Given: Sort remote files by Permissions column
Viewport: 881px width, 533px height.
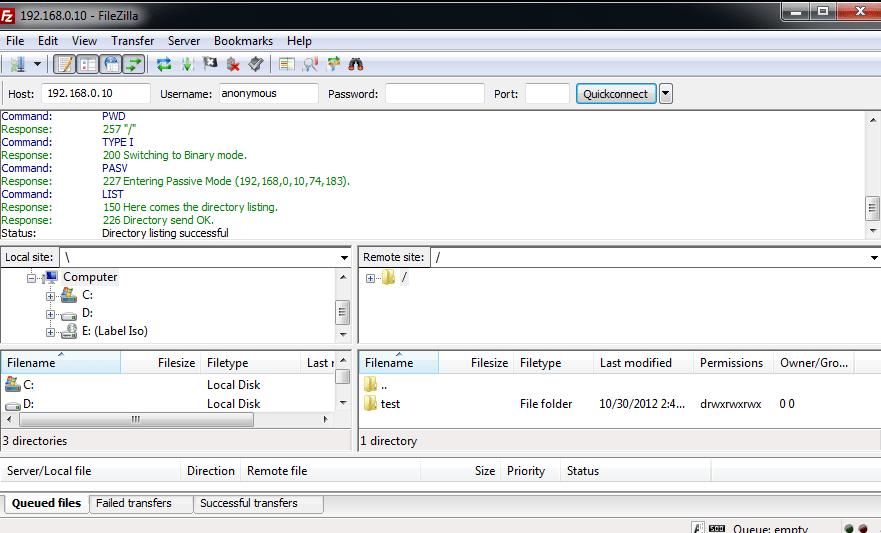Looking at the screenshot, I should (733, 363).
